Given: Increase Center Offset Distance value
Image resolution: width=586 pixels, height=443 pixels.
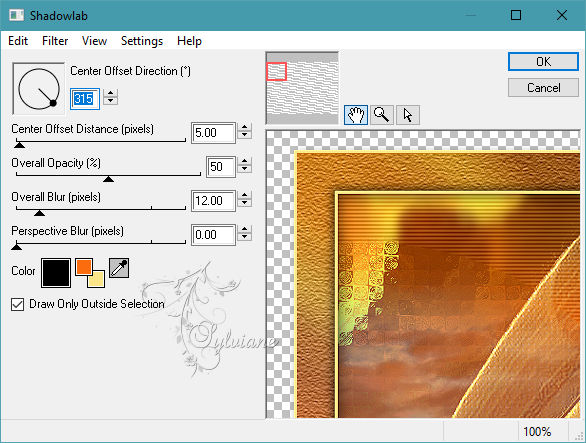Looking at the screenshot, I should (244, 127).
